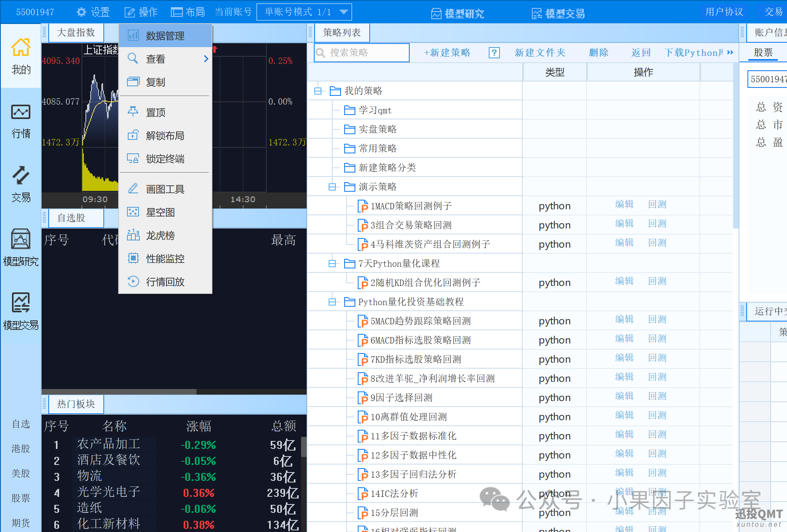787x532 pixels.
Task: Click 回测 for 1MACD策略回测例子
Action: coord(657,205)
